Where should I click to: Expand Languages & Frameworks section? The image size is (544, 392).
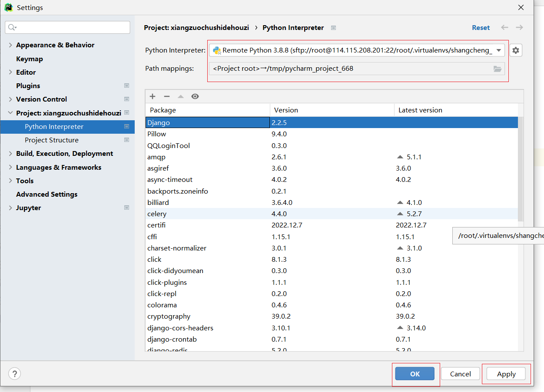click(10, 167)
